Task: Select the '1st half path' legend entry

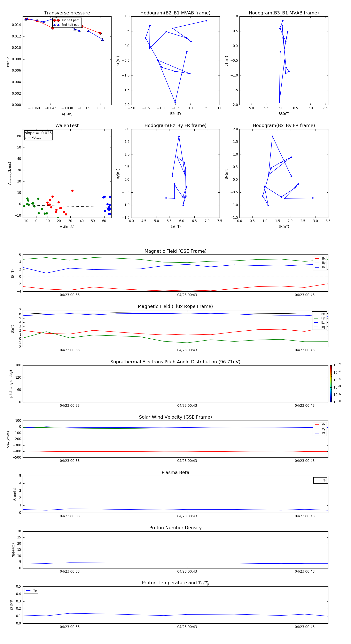Action: pyautogui.click(x=67, y=20)
